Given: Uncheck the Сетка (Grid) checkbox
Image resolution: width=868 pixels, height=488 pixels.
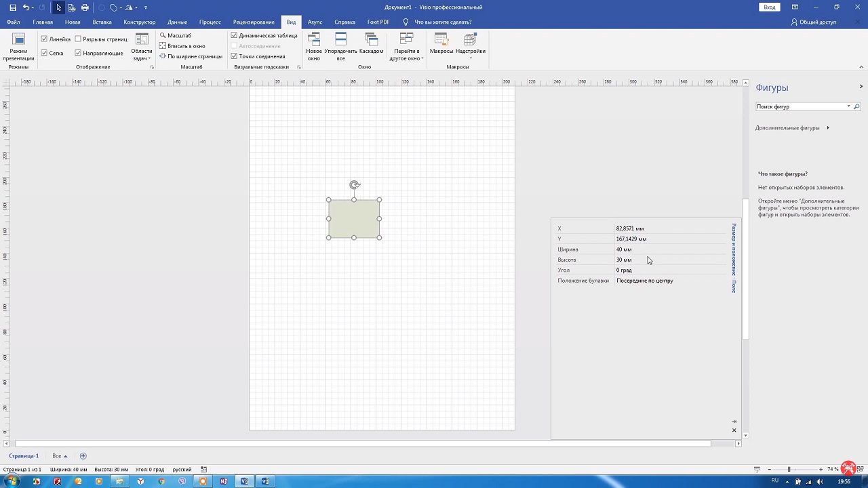Looking at the screenshot, I should [44, 53].
